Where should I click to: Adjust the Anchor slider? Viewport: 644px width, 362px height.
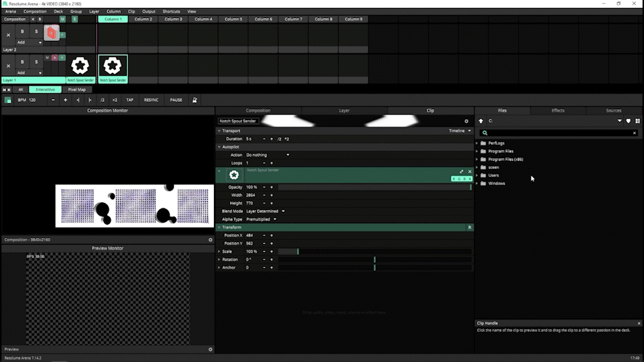click(x=375, y=267)
